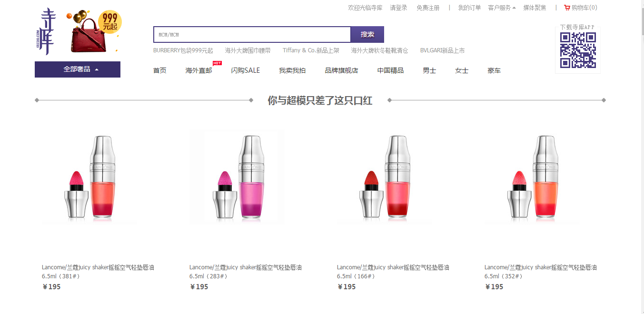Click the 请登录 login link

coord(398,8)
